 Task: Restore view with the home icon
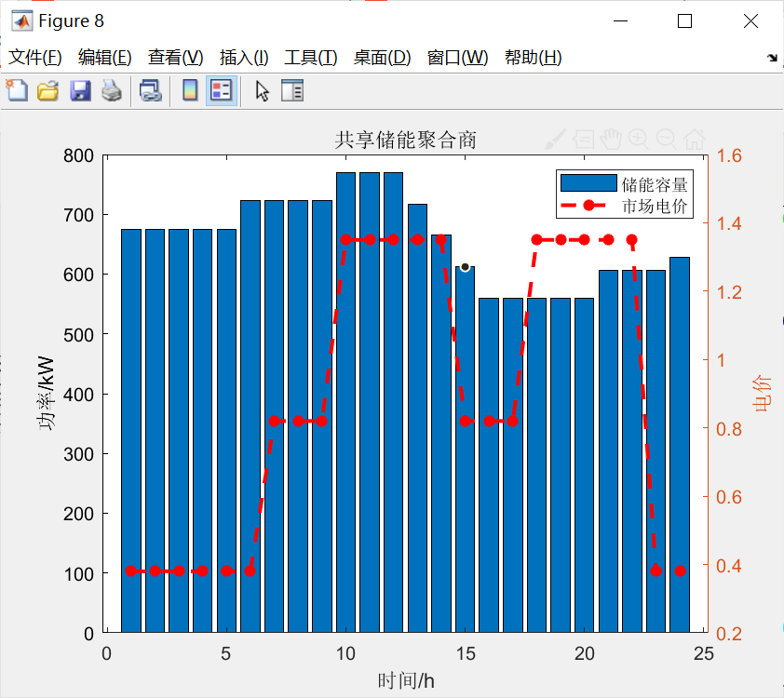pos(695,140)
